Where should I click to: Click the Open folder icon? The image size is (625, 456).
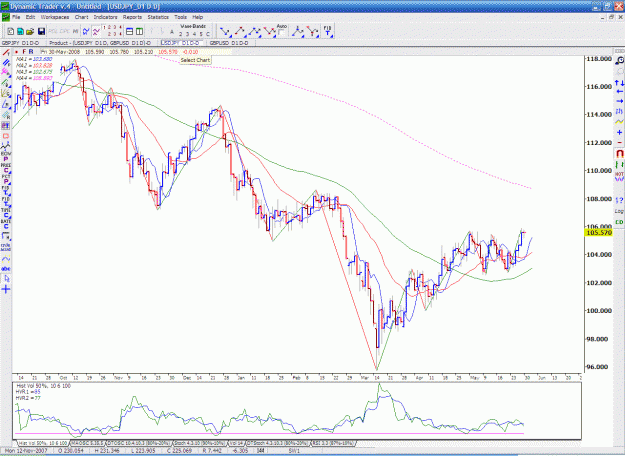pos(30,31)
